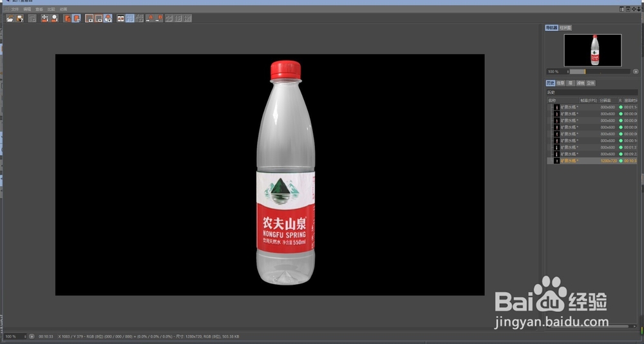Open the 比较 menu
This screenshot has width=644, height=344.
tap(51, 9)
